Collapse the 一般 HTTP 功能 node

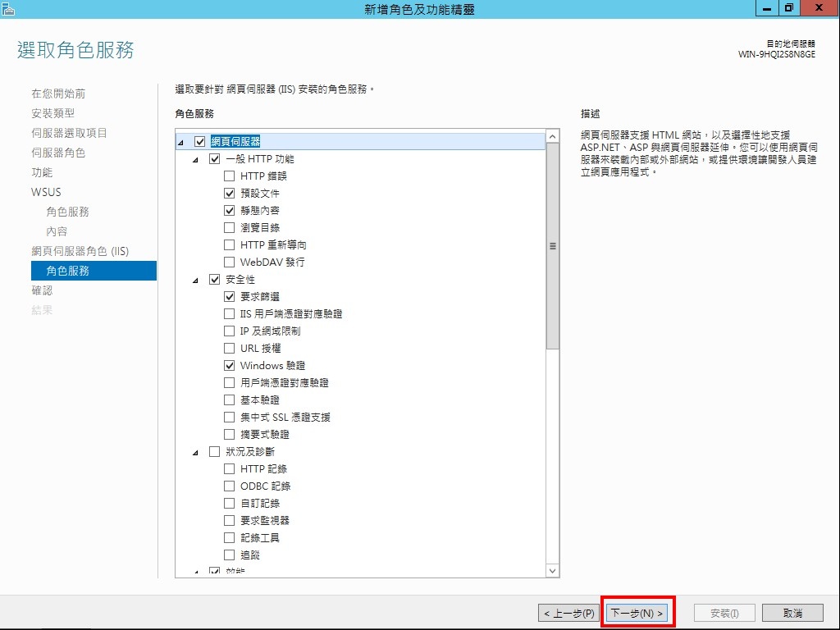pos(195,160)
